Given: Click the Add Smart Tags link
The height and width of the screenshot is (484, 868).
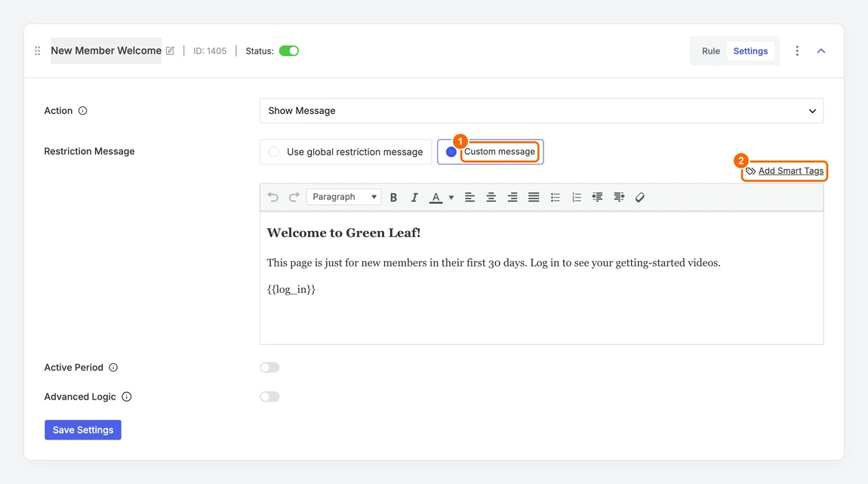Looking at the screenshot, I should click(790, 171).
